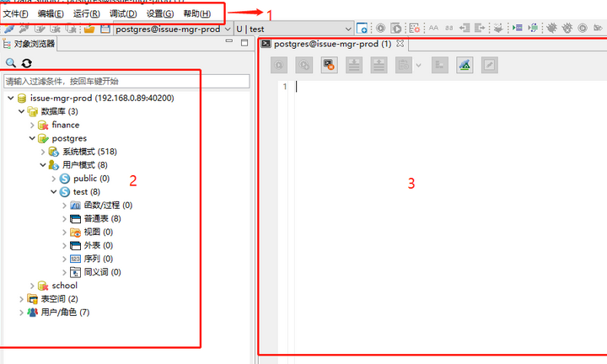The image size is (607, 364).
Task: Click the second debug bug icon
Action: pyautogui.click(x=567, y=28)
